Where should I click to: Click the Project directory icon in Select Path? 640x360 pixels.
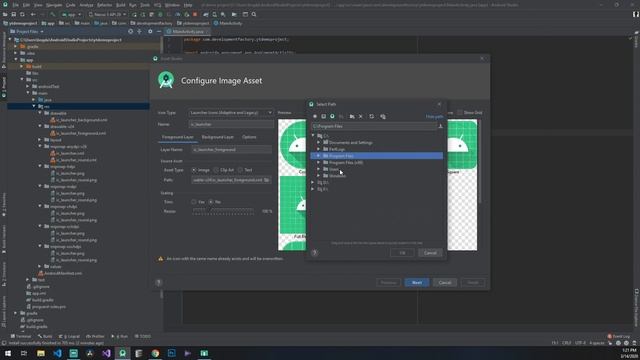tap(332, 117)
